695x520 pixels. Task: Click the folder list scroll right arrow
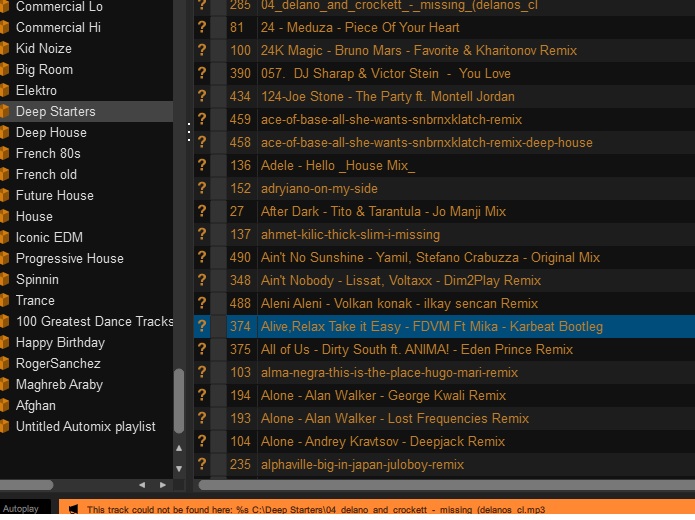(162, 485)
